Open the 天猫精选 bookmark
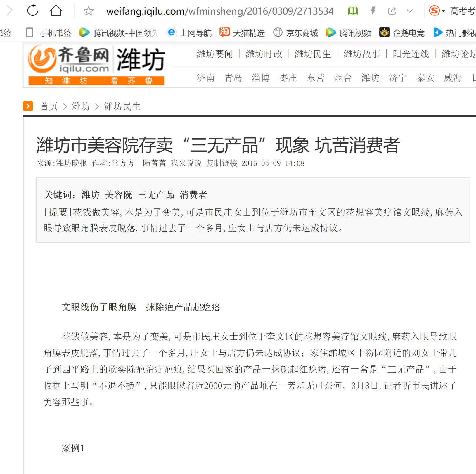 (242, 33)
